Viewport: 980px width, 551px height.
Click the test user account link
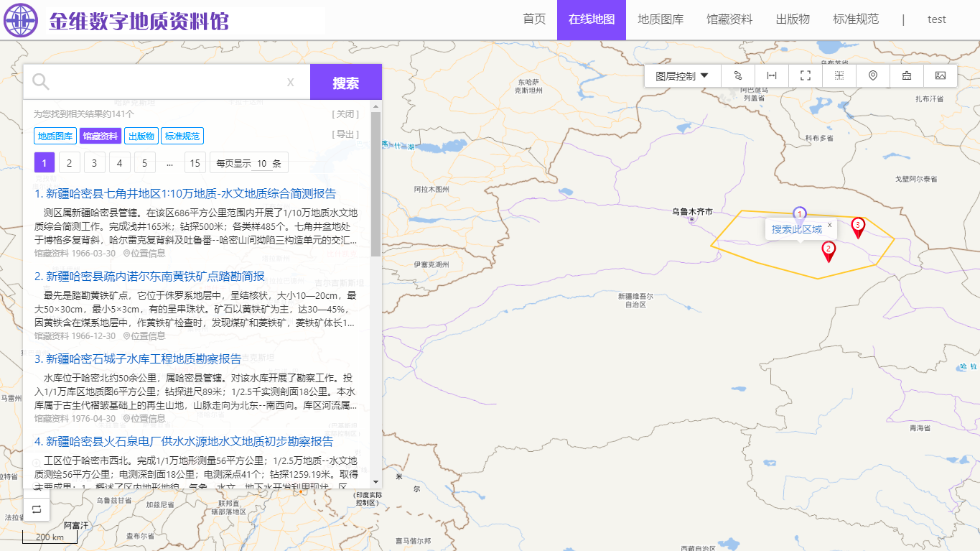(937, 19)
